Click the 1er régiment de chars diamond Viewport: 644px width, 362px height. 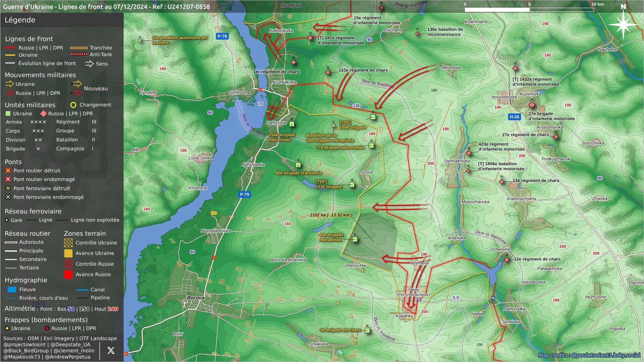293,63
